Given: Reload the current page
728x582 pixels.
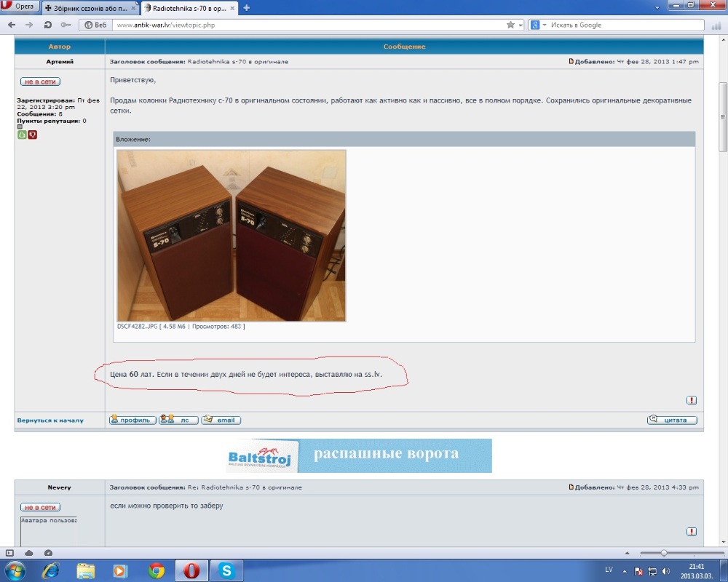Looking at the screenshot, I should pyautogui.click(x=47, y=25).
